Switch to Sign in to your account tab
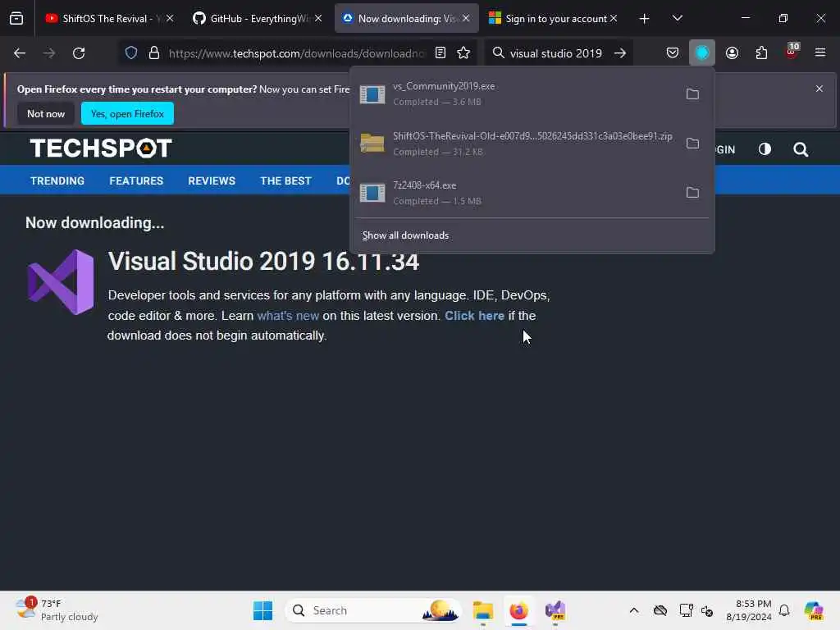 pyautogui.click(x=552, y=18)
